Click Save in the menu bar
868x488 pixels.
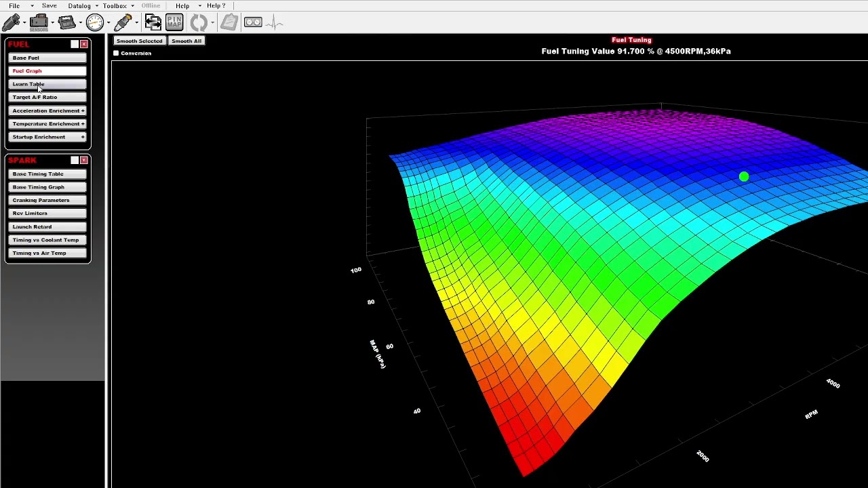(x=49, y=5)
